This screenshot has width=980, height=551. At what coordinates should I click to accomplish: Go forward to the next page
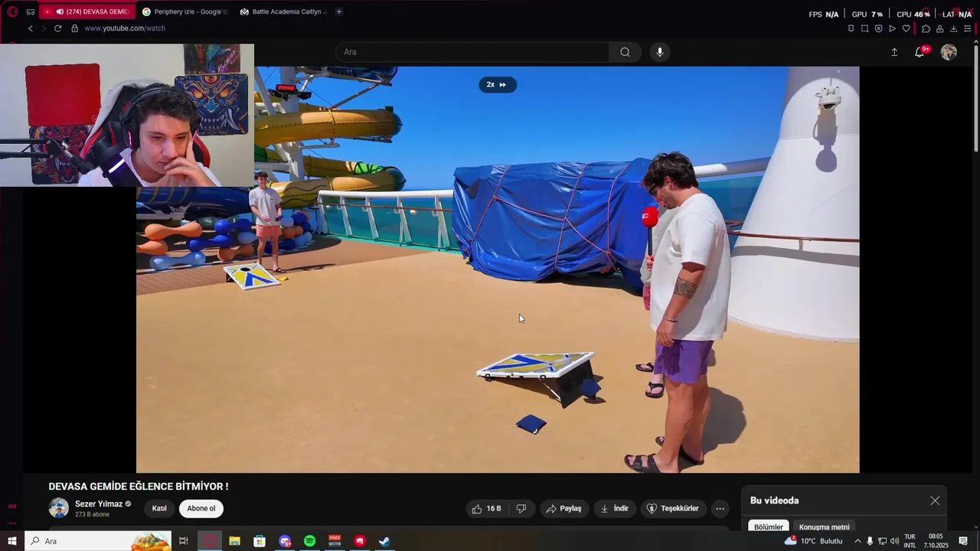click(44, 28)
